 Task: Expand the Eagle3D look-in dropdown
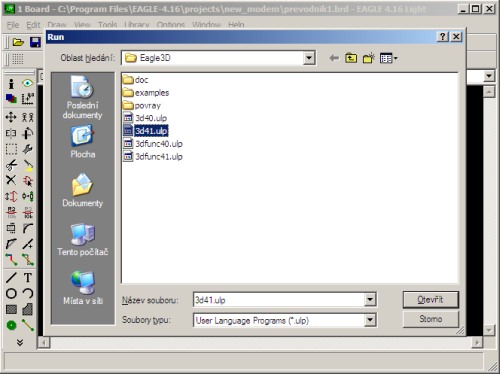pyautogui.click(x=309, y=58)
